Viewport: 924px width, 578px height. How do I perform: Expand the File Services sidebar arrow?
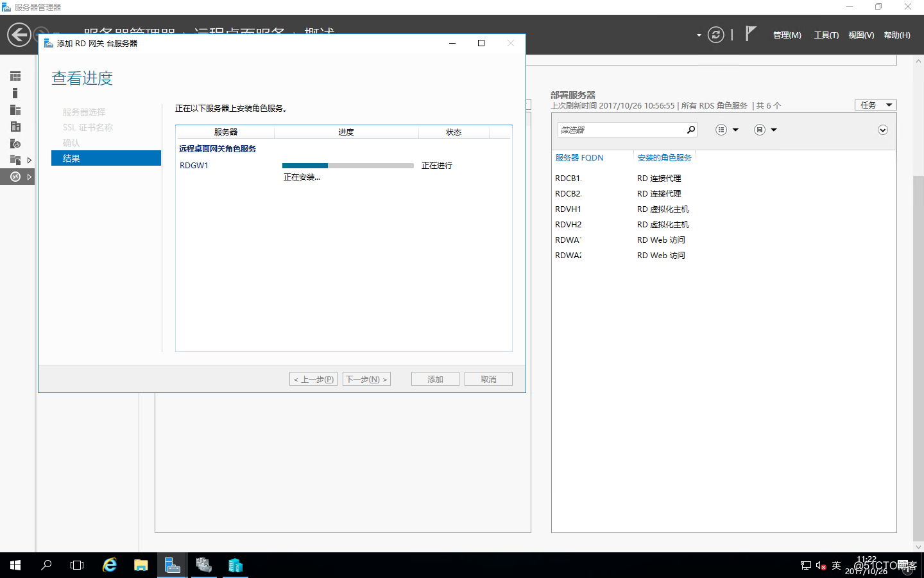click(30, 160)
